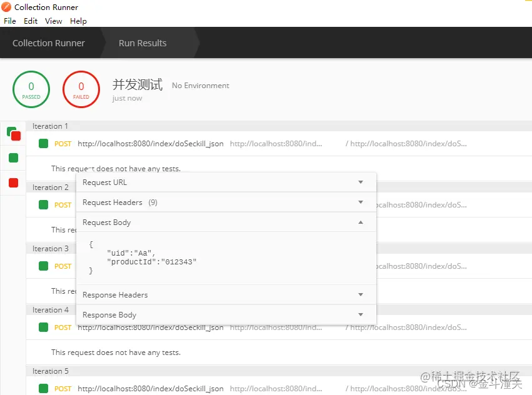Switch to Collection Runner tab
This screenshot has width=532, height=395.
coord(49,43)
